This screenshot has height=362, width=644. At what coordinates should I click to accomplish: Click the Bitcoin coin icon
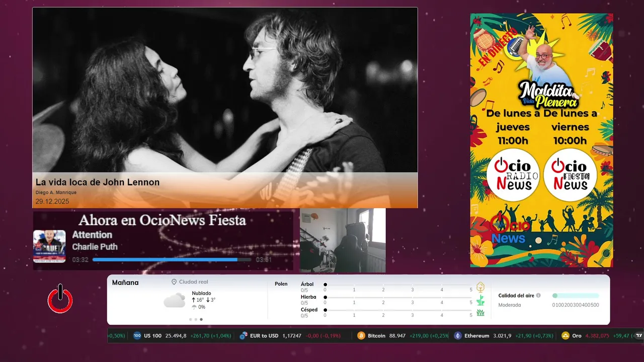[x=361, y=336]
